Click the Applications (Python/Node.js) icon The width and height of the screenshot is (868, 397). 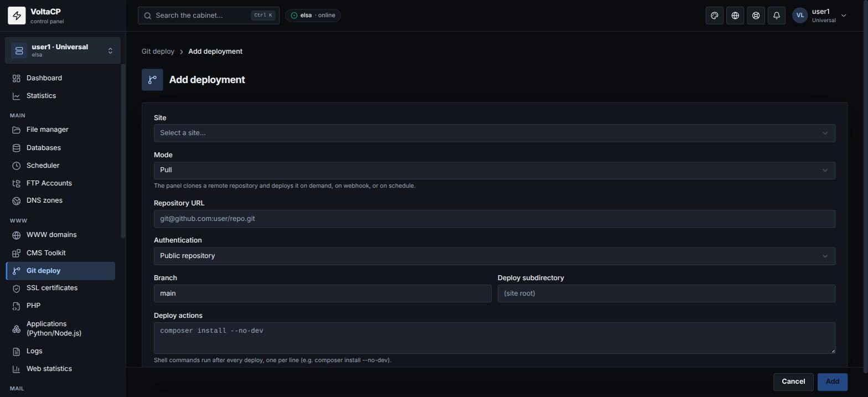[17, 329]
